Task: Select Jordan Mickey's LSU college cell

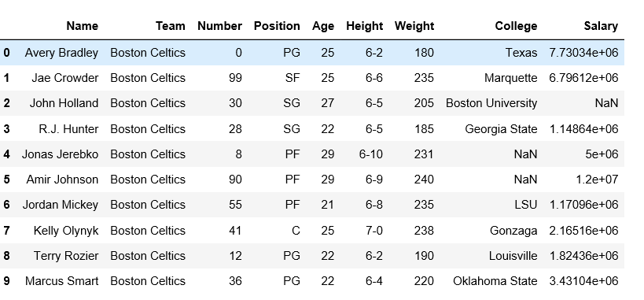Action: 526,205
